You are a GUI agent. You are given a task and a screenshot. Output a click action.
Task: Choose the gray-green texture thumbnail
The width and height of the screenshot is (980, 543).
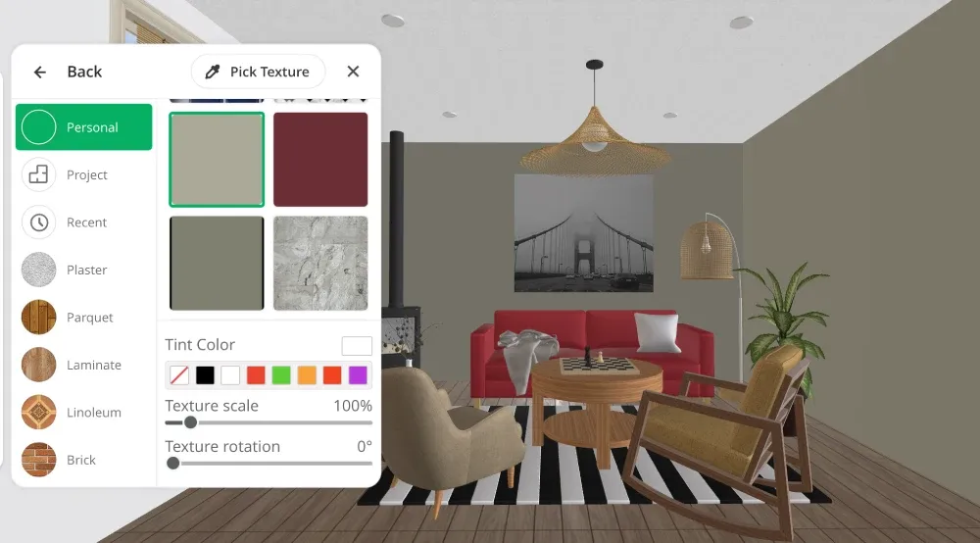pyautogui.click(x=217, y=263)
